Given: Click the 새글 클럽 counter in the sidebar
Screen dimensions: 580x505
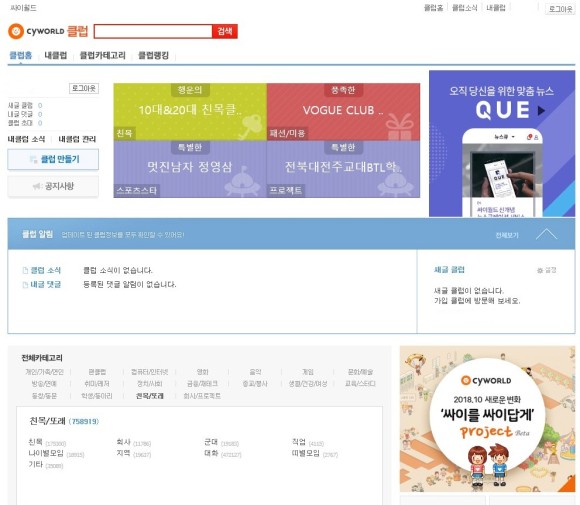Looking at the screenshot, I should tap(25, 105).
